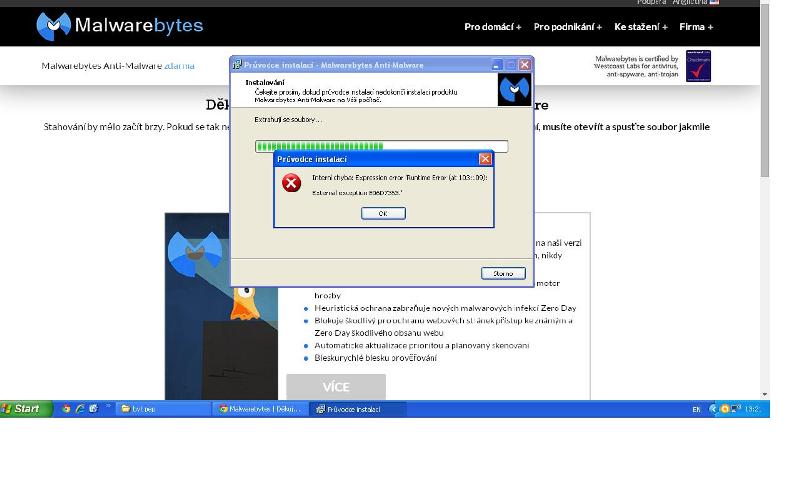The width and height of the screenshot is (800, 500).
Task: Expand the Ke stažení menu
Action: [x=640, y=27]
